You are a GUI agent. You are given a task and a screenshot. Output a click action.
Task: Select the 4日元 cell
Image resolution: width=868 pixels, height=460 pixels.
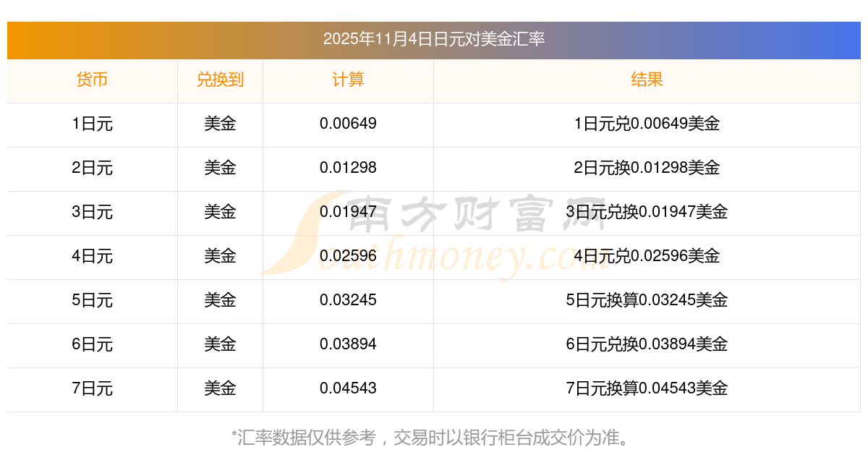[93, 256]
